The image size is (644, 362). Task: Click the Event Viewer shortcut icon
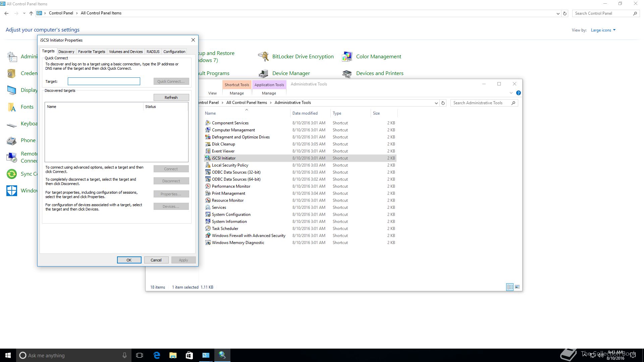(x=208, y=151)
